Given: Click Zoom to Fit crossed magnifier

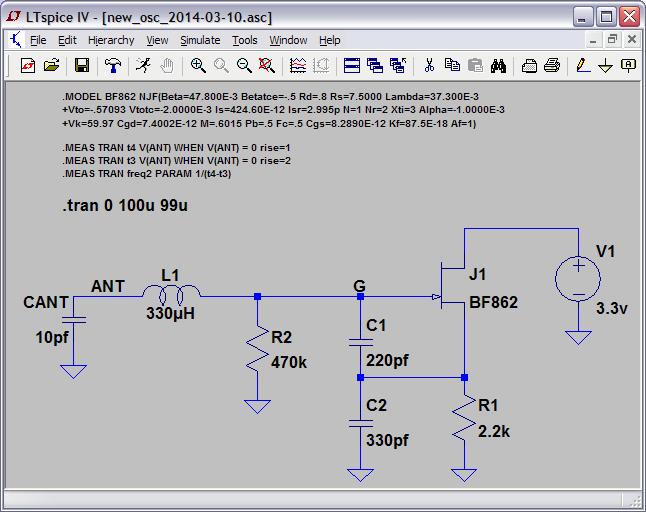Looking at the screenshot, I should coord(267,65).
